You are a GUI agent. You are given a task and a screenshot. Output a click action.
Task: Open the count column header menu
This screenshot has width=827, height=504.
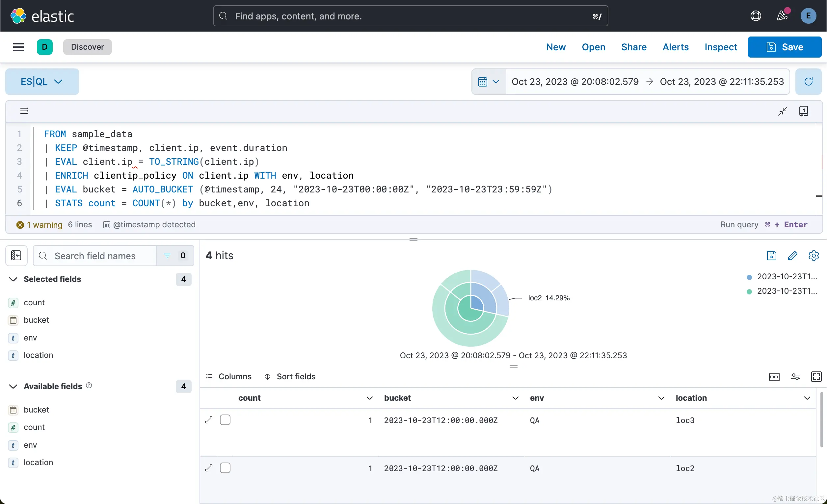[369, 398]
